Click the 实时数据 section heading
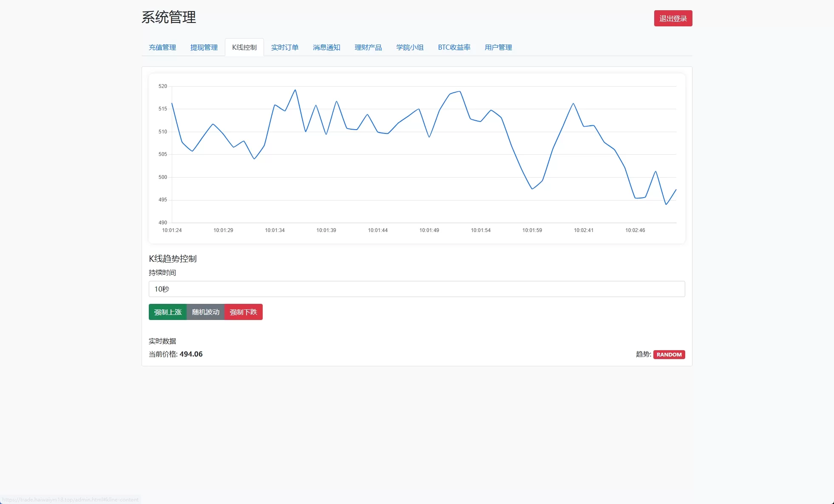This screenshot has width=834, height=504. click(x=162, y=341)
